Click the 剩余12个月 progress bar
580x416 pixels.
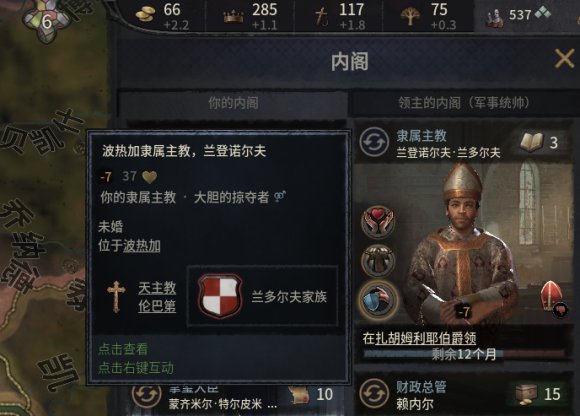pyautogui.click(x=464, y=354)
